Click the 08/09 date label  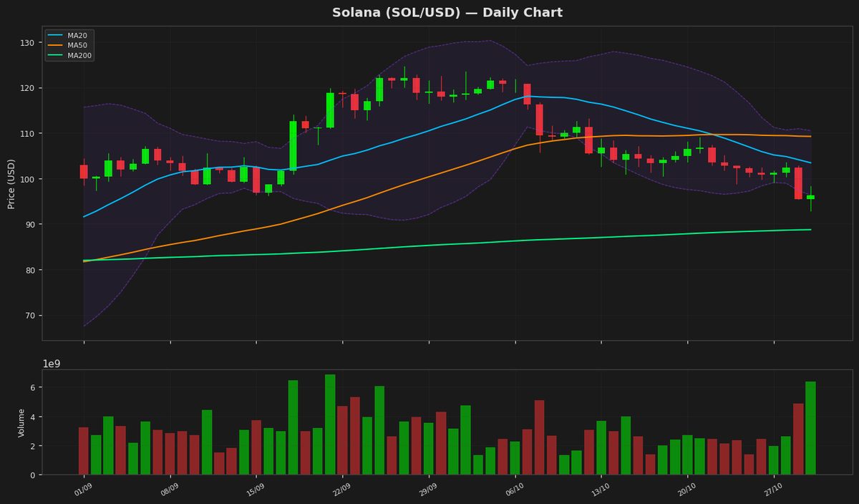[170, 489]
